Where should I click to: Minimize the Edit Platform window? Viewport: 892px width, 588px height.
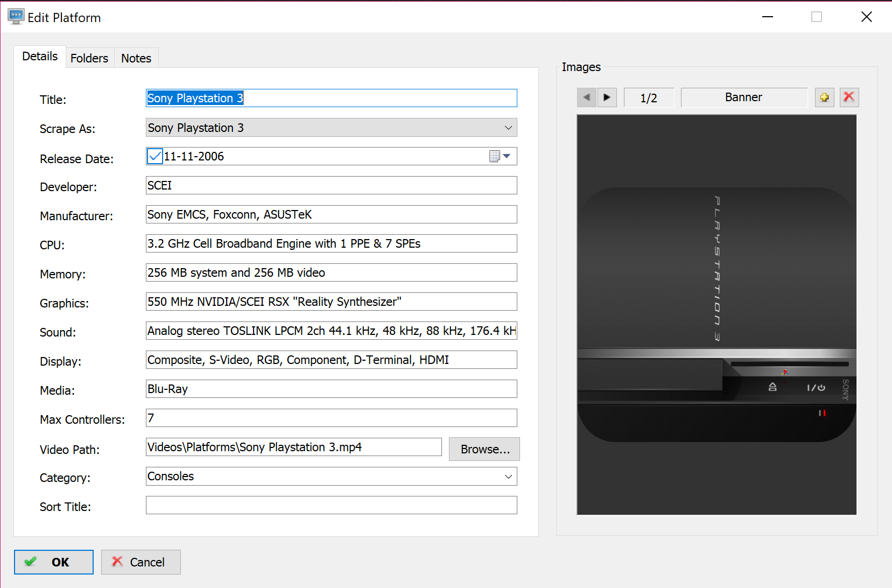pyautogui.click(x=768, y=17)
